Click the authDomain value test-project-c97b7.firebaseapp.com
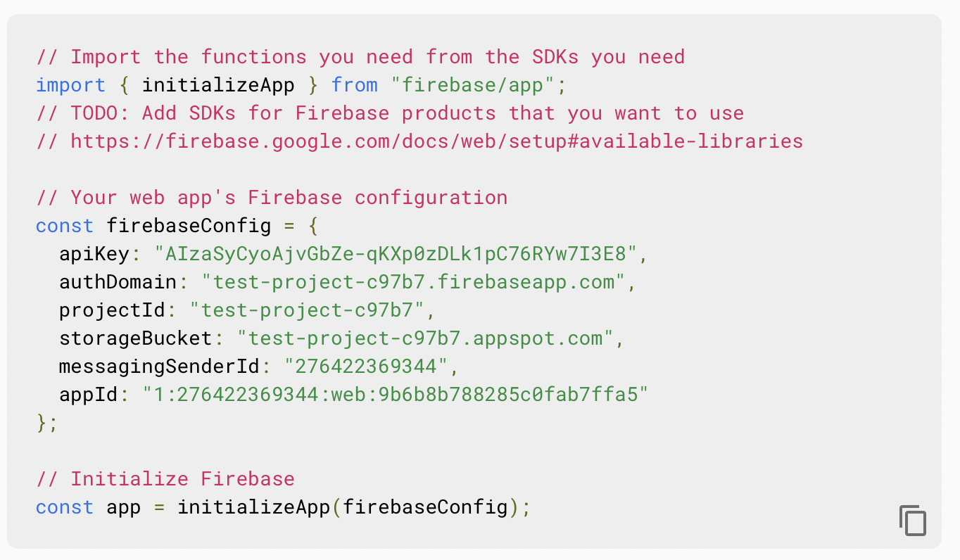 click(x=414, y=281)
